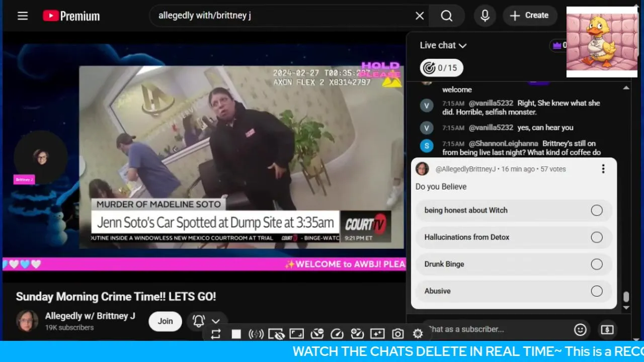The height and width of the screenshot is (362, 644).
Task: Open poll three-dot more options menu
Action: (603, 169)
